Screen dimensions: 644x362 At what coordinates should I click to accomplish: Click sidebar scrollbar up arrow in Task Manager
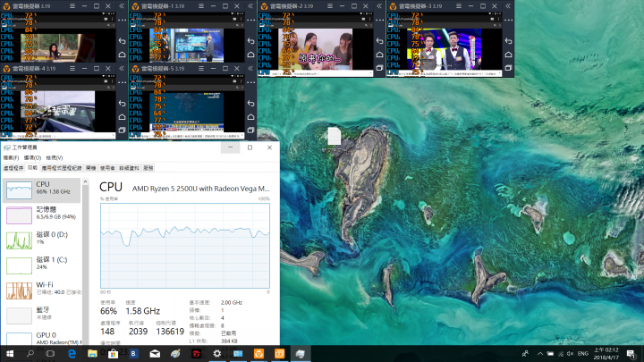pyautogui.click(x=86, y=181)
